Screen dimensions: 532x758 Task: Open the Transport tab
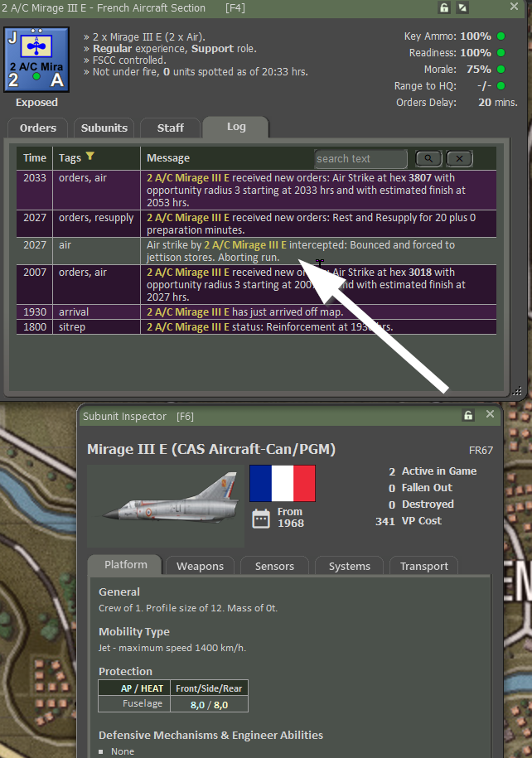[423, 566]
